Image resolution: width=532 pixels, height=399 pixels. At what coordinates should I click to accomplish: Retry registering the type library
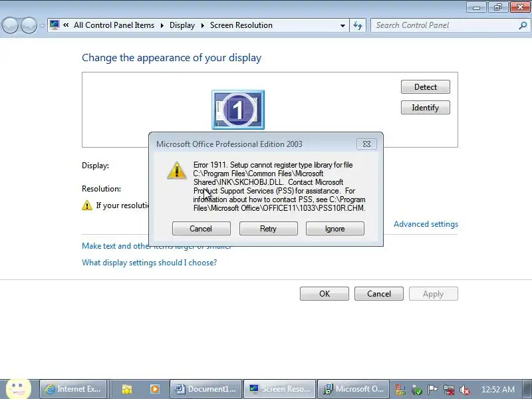click(269, 228)
